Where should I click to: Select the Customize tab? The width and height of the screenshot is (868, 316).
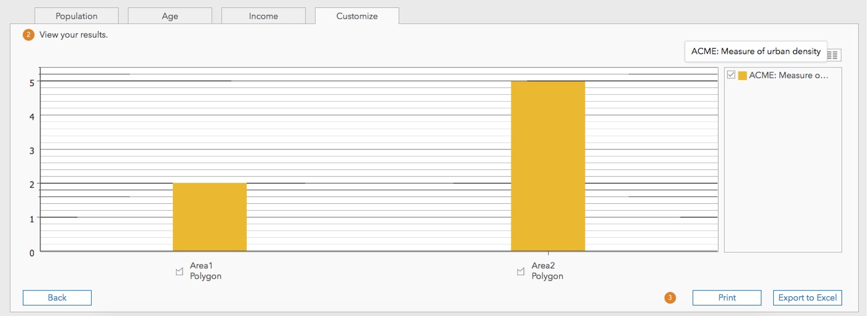[x=357, y=16]
